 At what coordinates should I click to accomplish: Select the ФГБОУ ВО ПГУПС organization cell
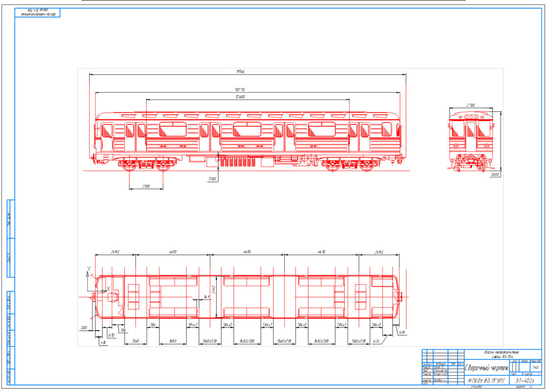(x=487, y=380)
